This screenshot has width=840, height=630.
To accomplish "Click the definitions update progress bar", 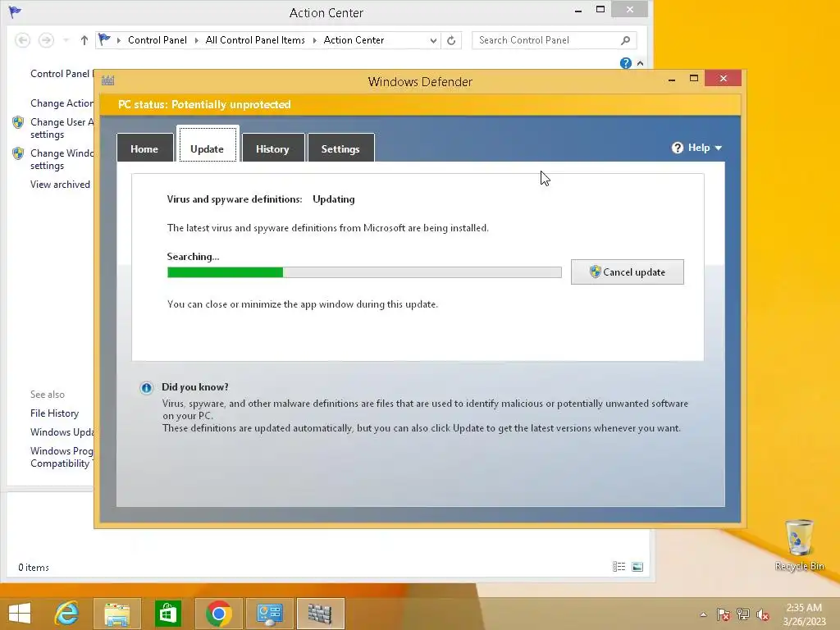I will 364,272.
